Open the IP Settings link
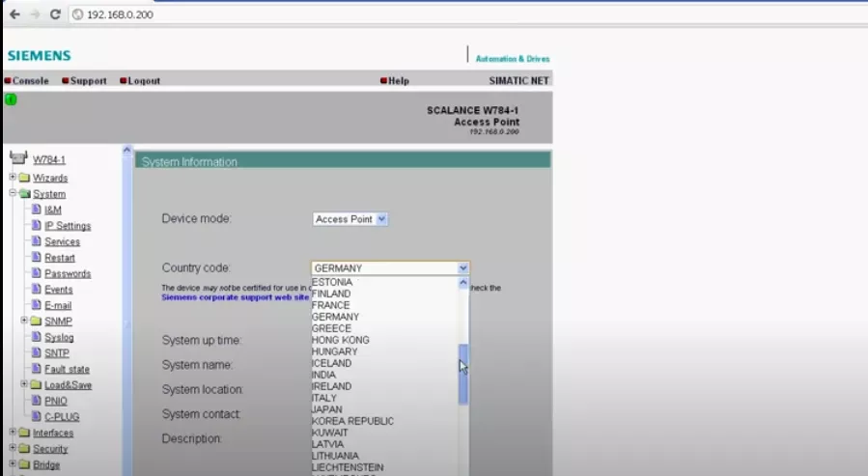Viewport: 868px width, 476px height. (68, 226)
